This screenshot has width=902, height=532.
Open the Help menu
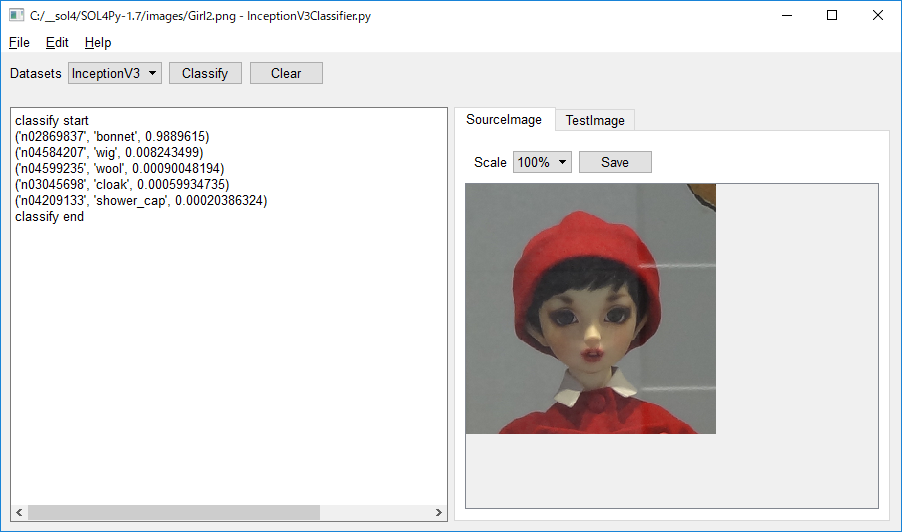click(x=98, y=43)
